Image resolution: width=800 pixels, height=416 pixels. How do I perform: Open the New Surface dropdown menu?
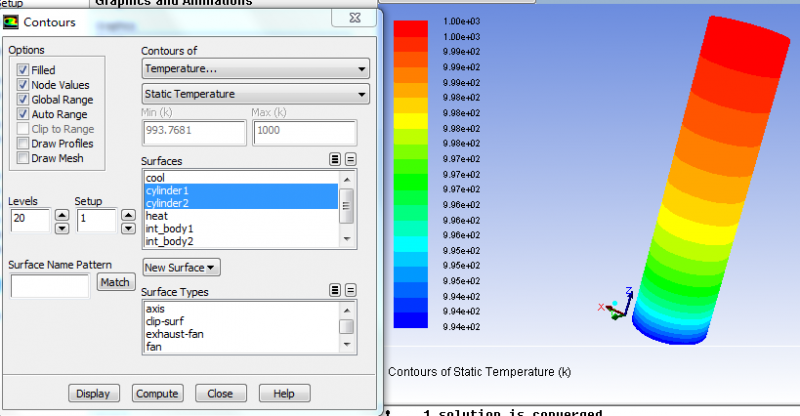[x=181, y=267]
